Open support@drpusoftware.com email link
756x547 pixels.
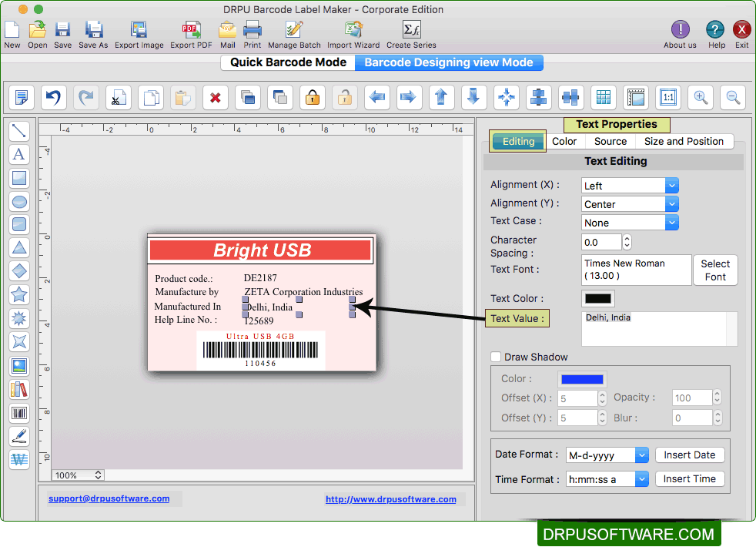click(109, 498)
